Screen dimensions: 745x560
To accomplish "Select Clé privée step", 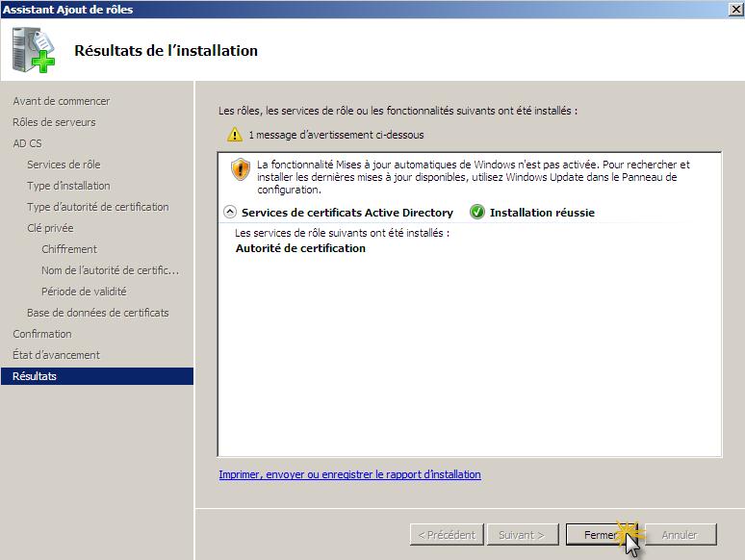I will [50, 228].
